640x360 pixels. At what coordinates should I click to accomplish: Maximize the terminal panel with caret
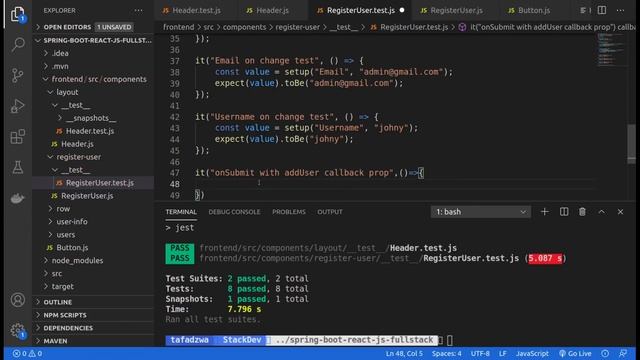[602, 212]
